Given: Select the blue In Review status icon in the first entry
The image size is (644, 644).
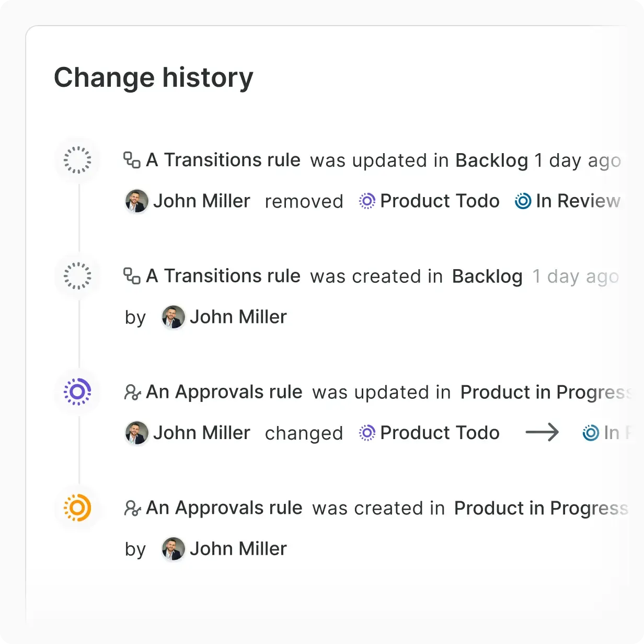Looking at the screenshot, I should point(522,201).
